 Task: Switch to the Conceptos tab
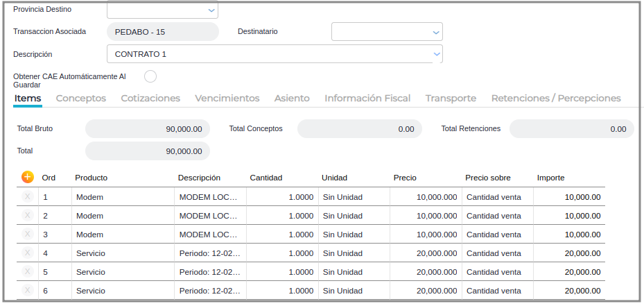click(81, 99)
